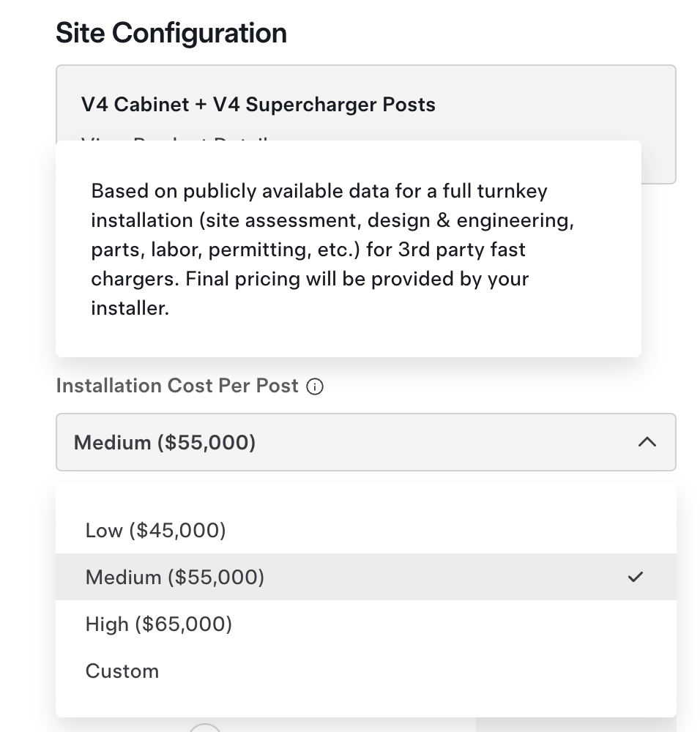
Task: Select the Low ($45,000) option
Action: [156, 530]
